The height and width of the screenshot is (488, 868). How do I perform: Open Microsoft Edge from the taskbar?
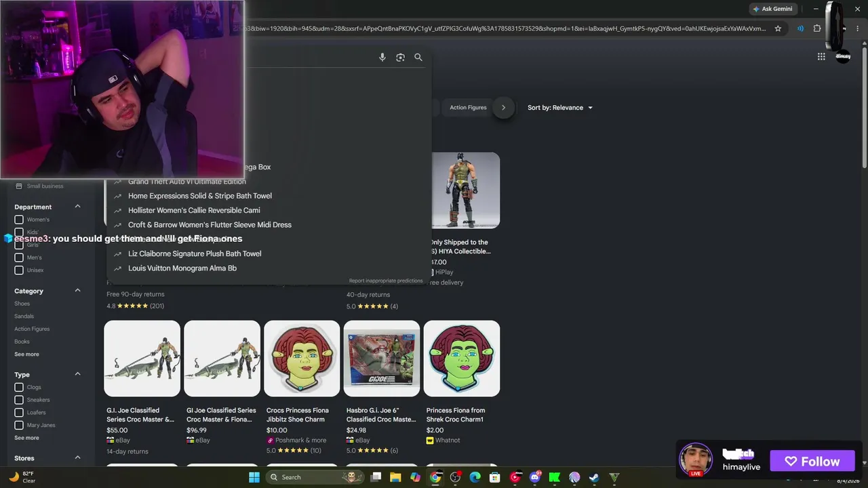pyautogui.click(x=475, y=477)
